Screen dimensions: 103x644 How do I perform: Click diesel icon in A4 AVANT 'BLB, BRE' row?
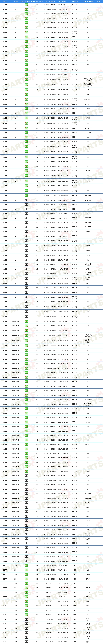pos(26,503)
